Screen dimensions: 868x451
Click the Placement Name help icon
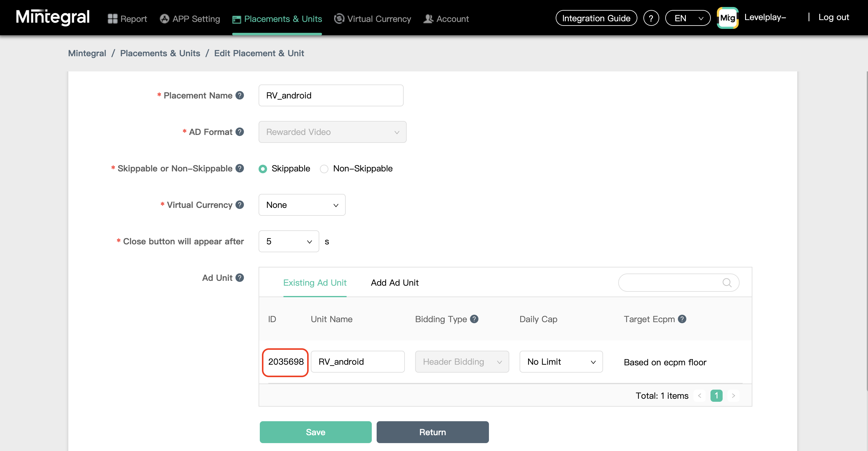pyautogui.click(x=239, y=95)
